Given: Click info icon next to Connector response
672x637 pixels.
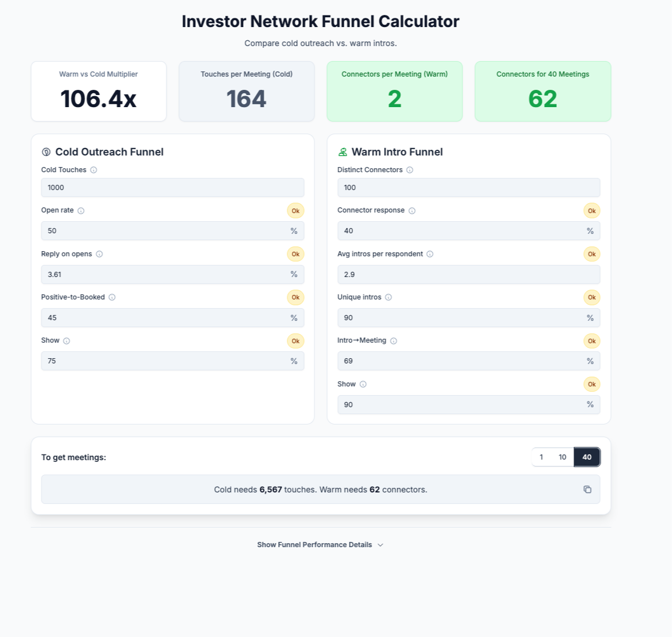Looking at the screenshot, I should 412,211.
